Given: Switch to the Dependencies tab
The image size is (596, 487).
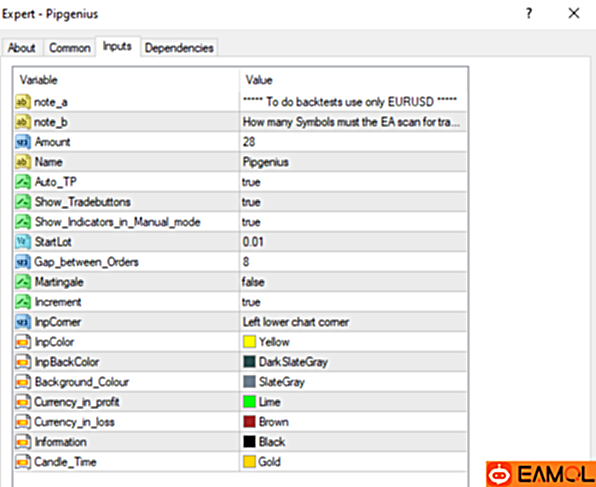Looking at the screenshot, I should click(179, 48).
